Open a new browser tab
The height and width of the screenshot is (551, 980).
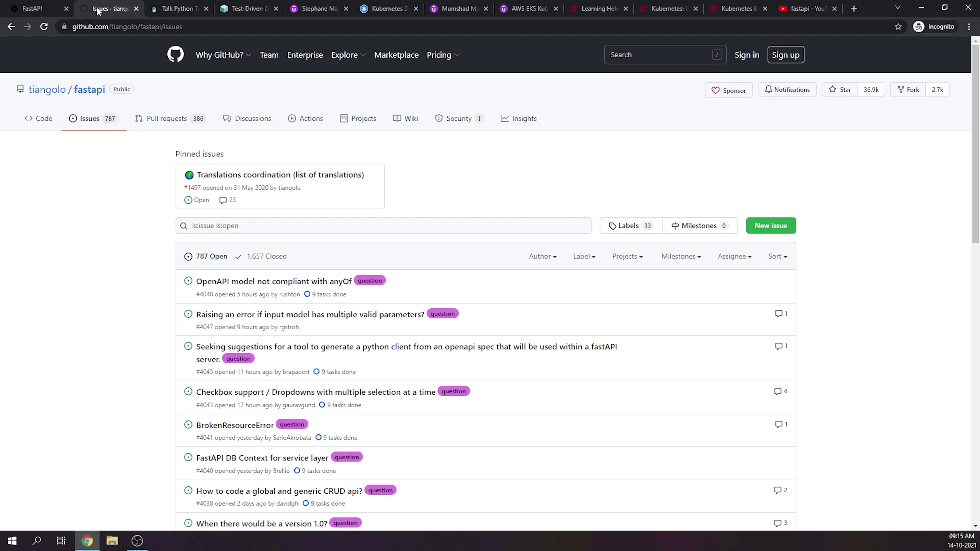[854, 8]
